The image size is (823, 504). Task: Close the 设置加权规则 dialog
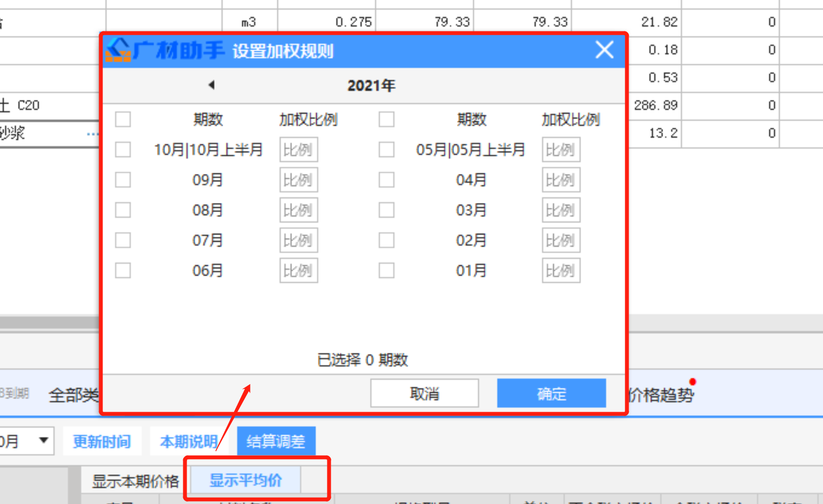point(604,50)
